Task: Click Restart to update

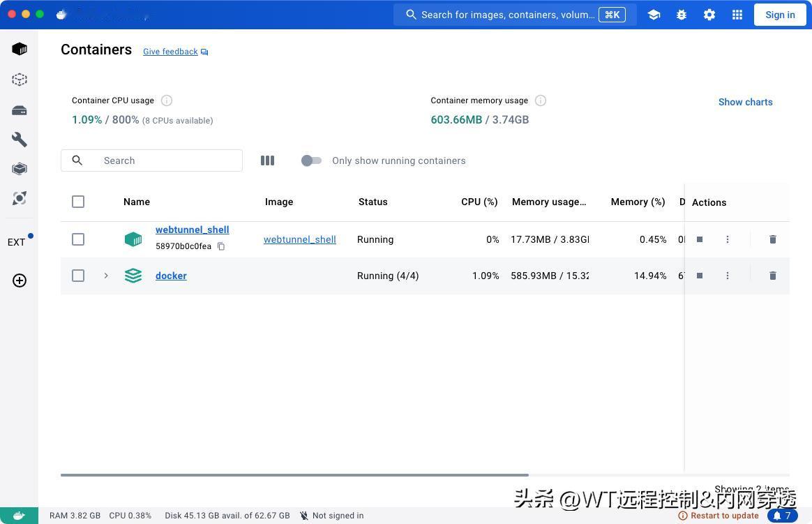Action: pyautogui.click(x=719, y=516)
